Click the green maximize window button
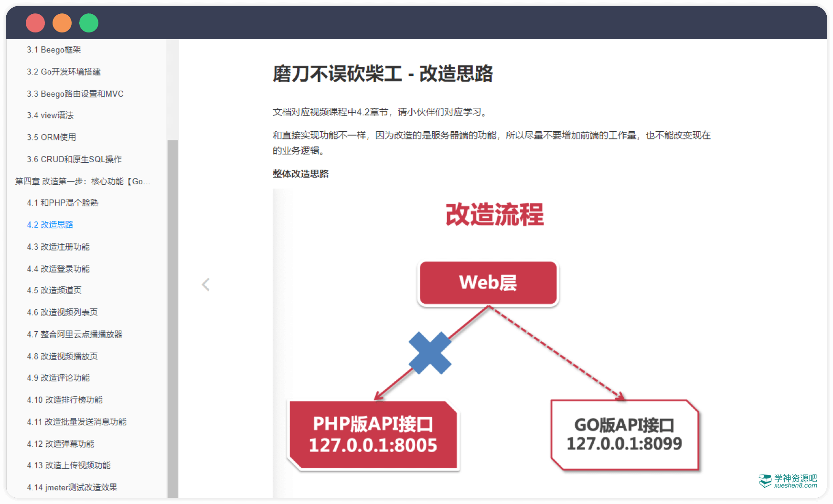This screenshot has height=504, width=833. pyautogui.click(x=89, y=23)
